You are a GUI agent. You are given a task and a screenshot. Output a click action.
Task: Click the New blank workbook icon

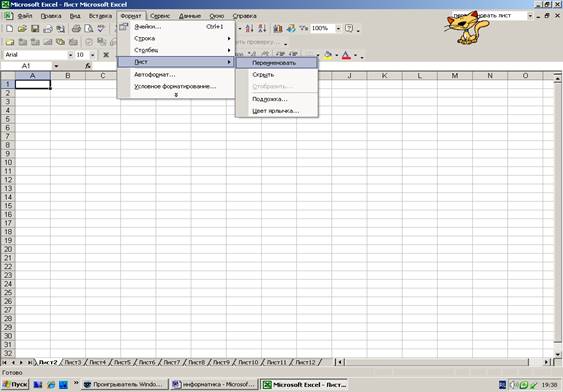[10, 28]
